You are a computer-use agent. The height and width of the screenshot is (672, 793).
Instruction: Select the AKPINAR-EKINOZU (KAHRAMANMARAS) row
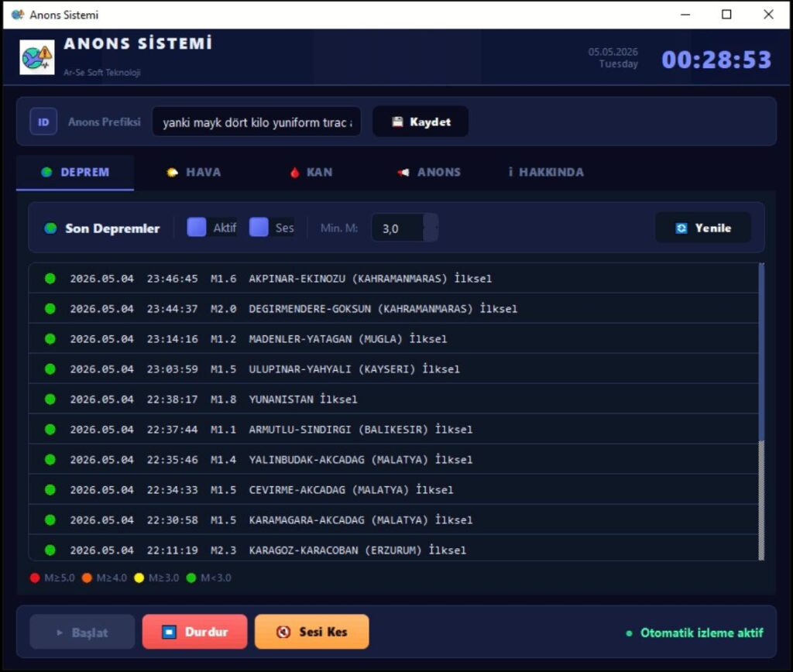pyautogui.click(x=393, y=279)
